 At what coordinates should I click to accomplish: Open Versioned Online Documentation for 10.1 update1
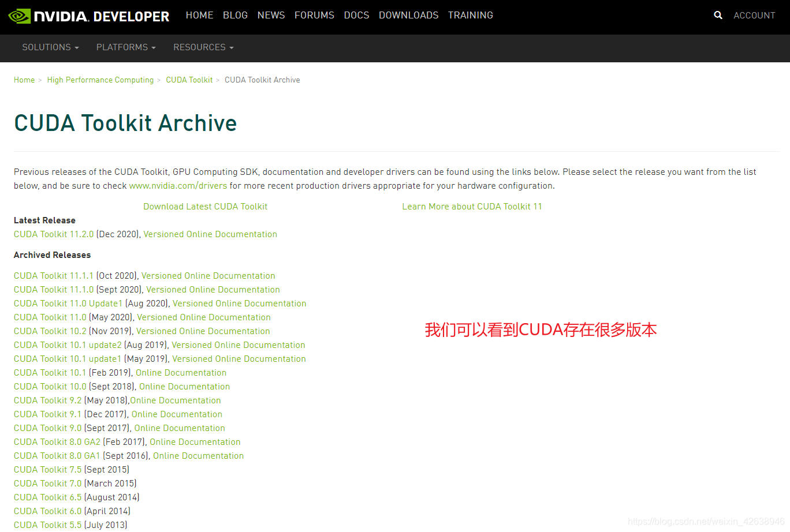[239, 359]
